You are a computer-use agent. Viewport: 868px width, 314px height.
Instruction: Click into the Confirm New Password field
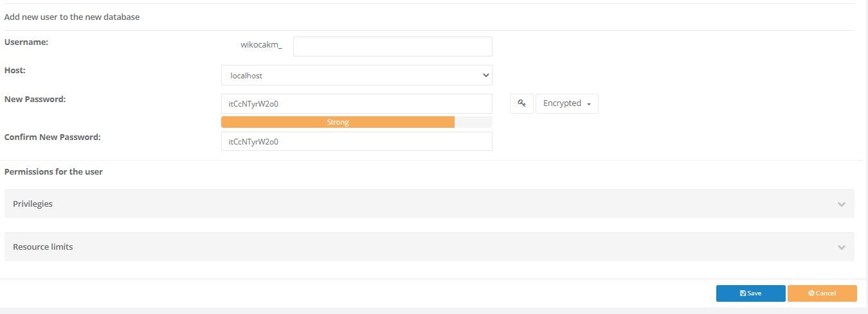tap(356, 141)
